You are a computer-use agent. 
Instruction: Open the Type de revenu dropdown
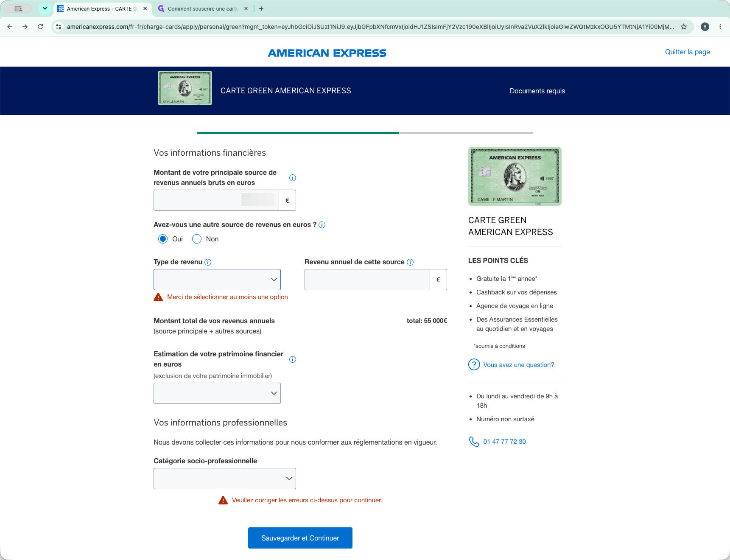click(217, 280)
